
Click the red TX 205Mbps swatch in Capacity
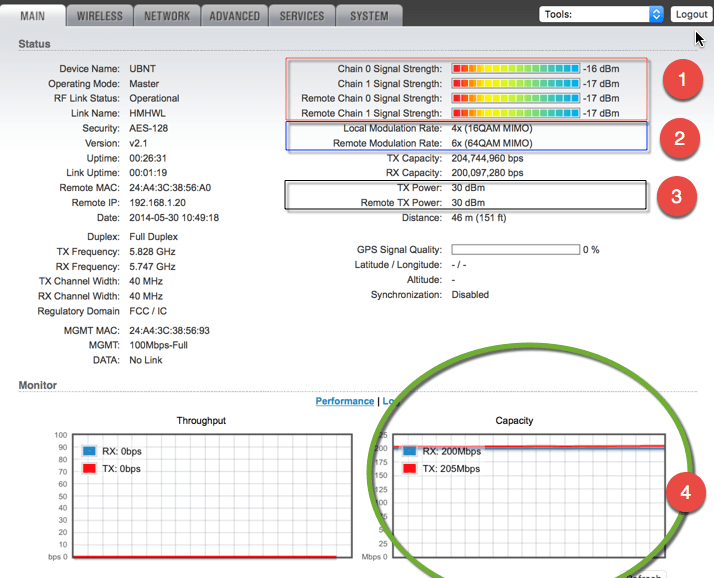[x=408, y=468]
